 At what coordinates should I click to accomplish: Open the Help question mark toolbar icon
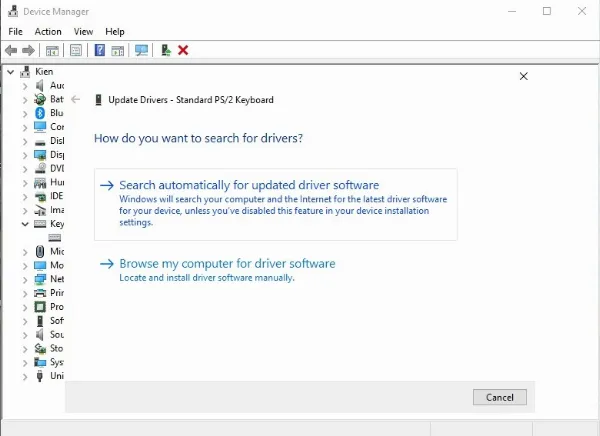pyautogui.click(x=99, y=50)
